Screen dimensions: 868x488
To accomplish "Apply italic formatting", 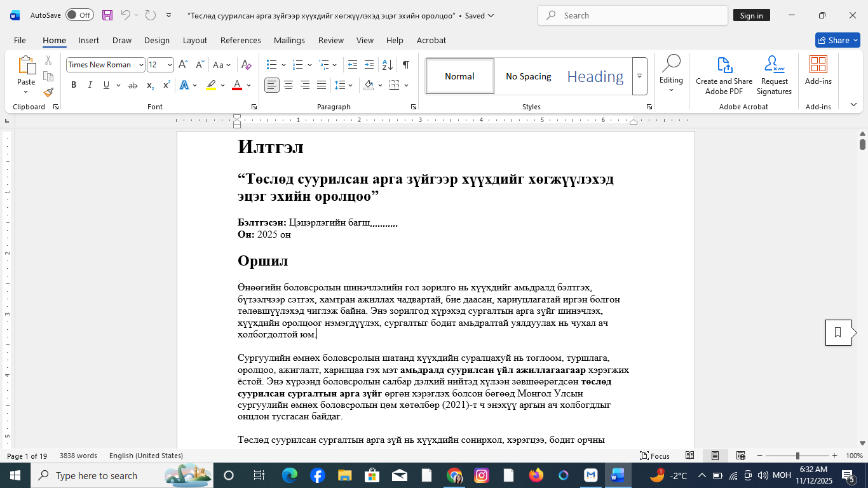I will pos(90,85).
